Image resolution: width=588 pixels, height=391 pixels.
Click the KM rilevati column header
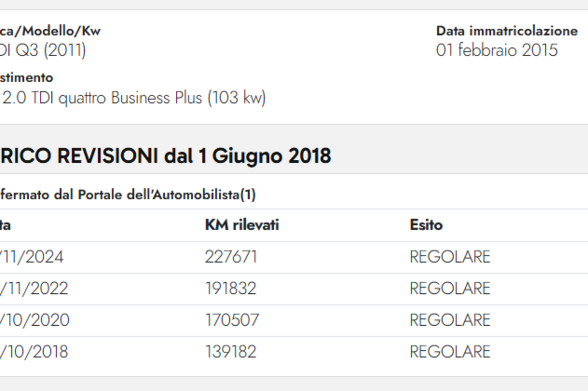click(242, 225)
